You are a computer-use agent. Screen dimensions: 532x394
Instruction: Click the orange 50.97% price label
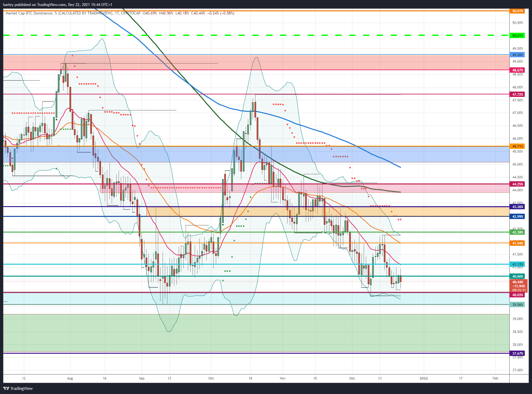[x=518, y=11]
